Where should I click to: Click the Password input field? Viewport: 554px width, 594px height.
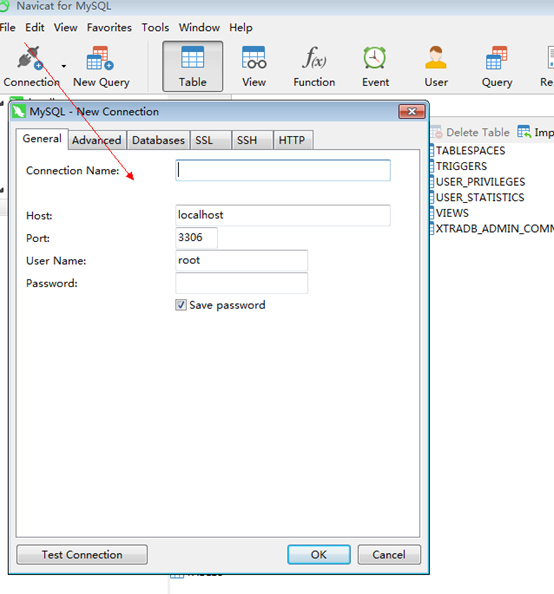point(241,283)
